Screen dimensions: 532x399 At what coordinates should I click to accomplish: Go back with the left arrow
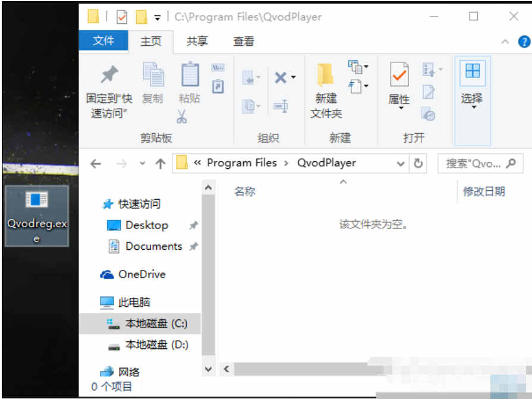click(96, 164)
